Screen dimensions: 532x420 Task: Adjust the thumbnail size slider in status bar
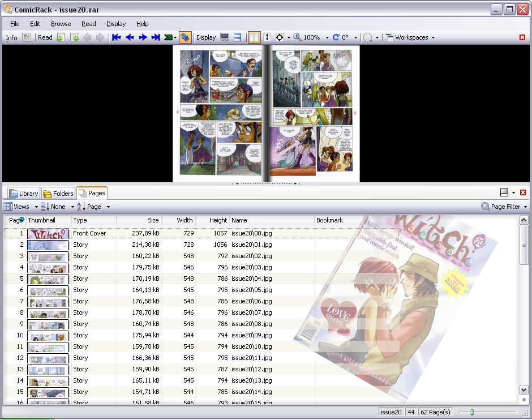472,412
